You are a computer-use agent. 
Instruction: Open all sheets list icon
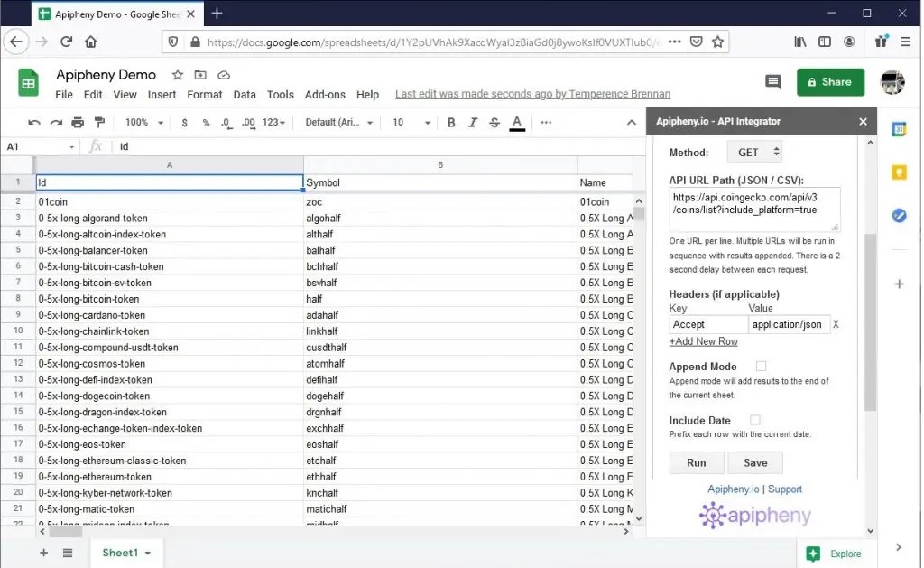coord(68,553)
